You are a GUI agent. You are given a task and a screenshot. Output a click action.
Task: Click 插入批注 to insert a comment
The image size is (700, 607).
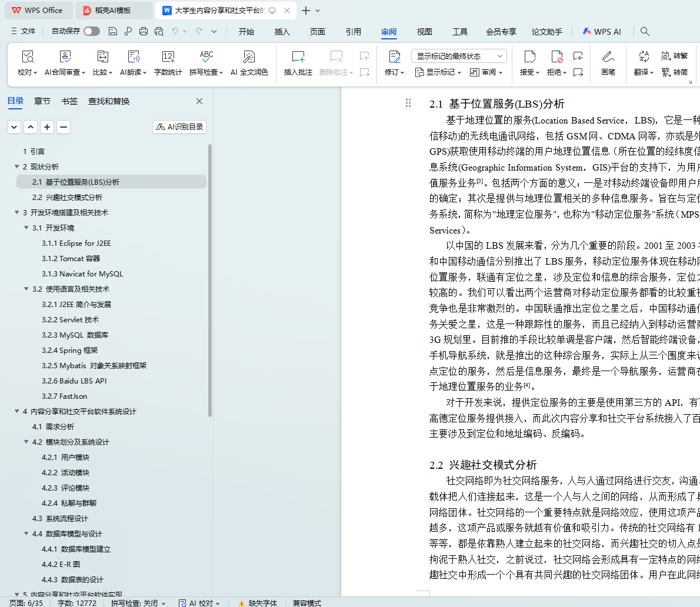(x=298, y=63)
